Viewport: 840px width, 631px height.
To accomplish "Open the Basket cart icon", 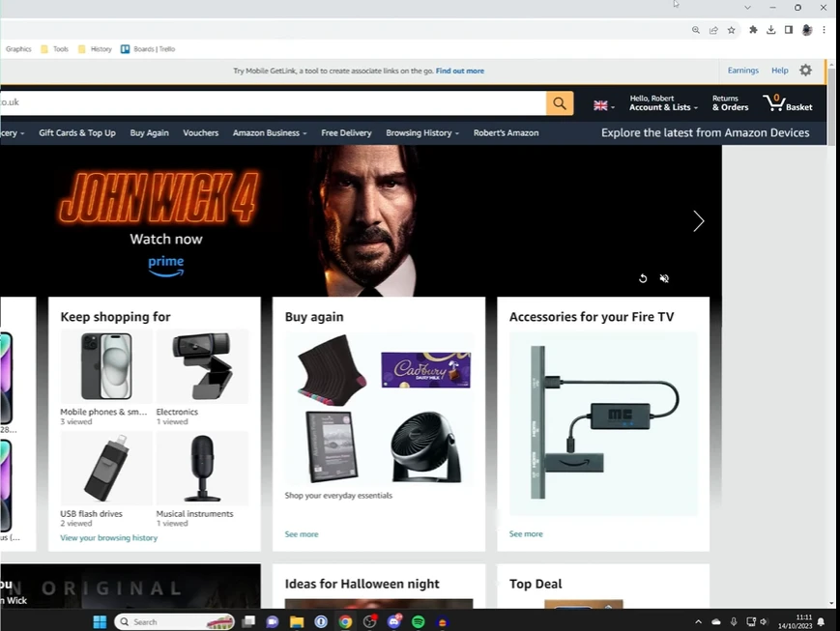I will click(x=788, y=102).
